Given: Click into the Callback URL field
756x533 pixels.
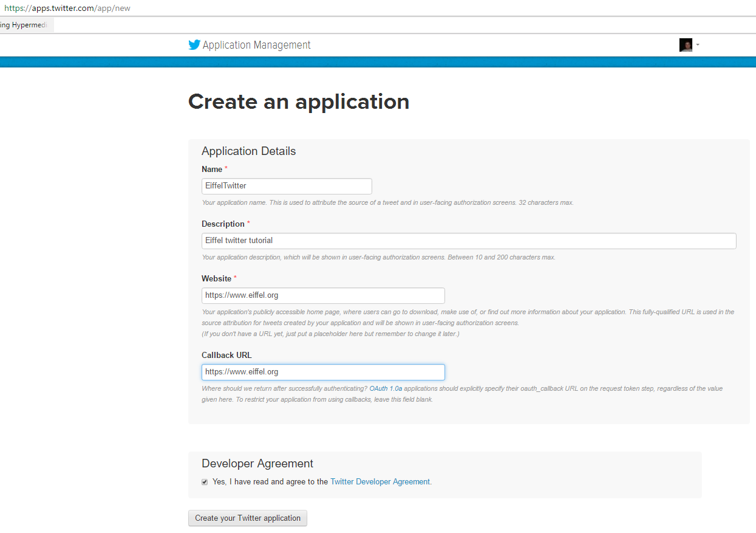Looking at the screenshot, I should [x=323, y=372].
